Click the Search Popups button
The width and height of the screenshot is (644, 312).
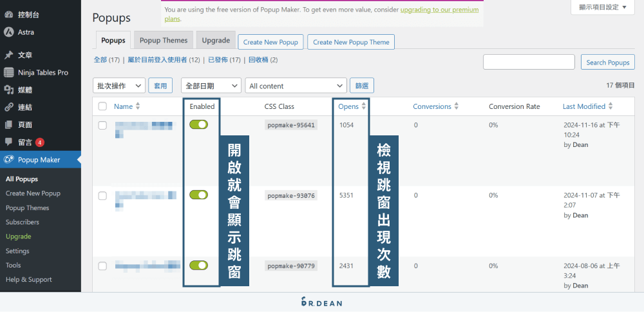[x=608, y=62]
